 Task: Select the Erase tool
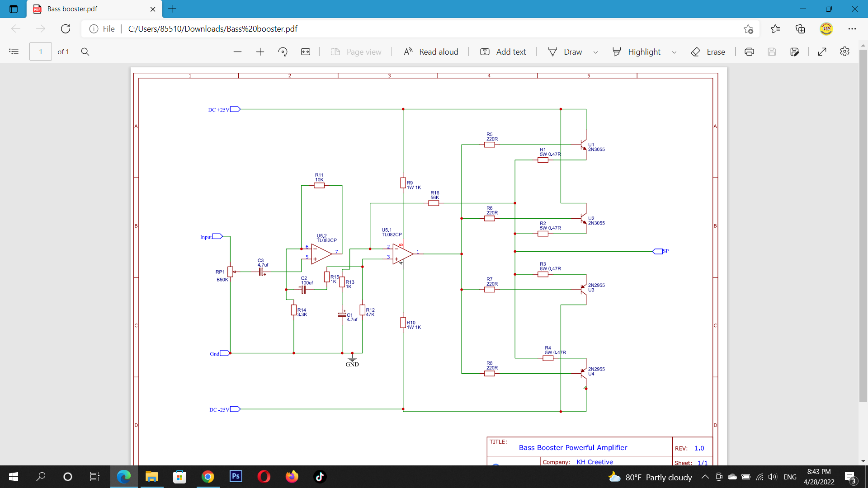(708, 52)
